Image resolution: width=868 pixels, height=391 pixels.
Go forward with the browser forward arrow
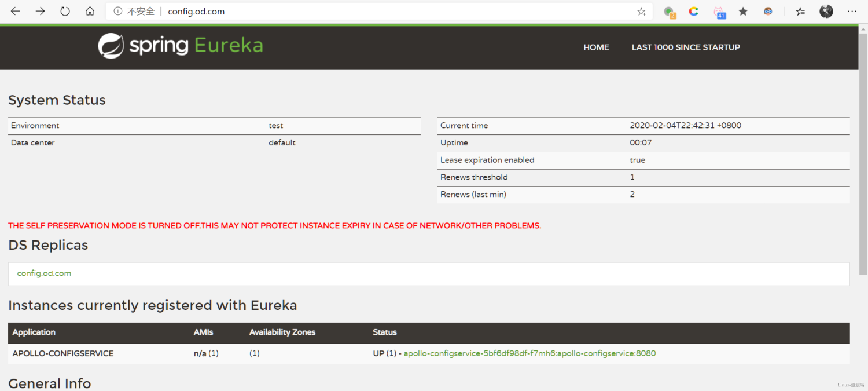coord(40,12)
